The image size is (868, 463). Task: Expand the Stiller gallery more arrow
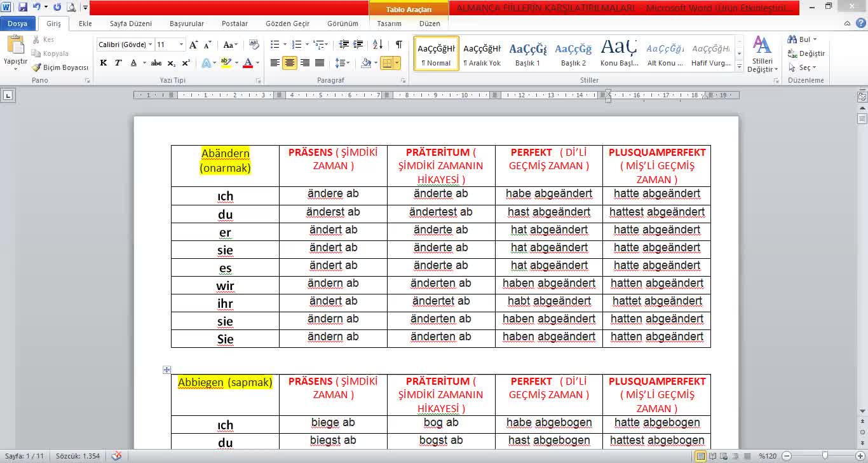(739, 66)
